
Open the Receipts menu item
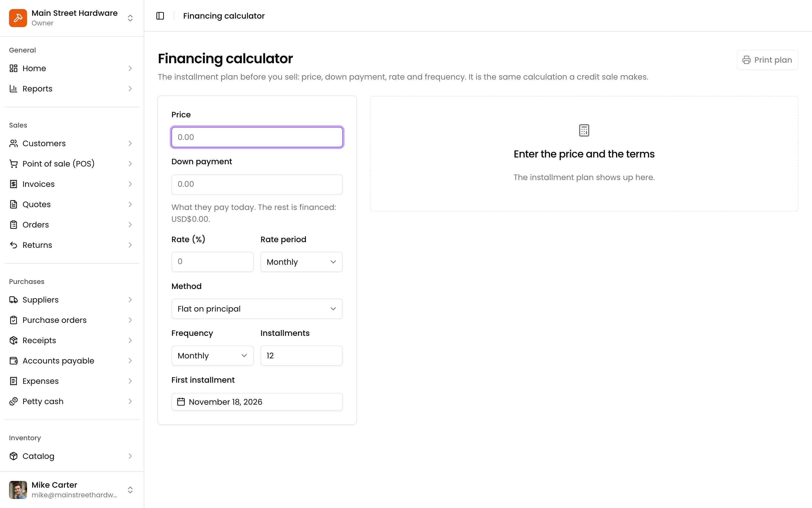point(72,340)
